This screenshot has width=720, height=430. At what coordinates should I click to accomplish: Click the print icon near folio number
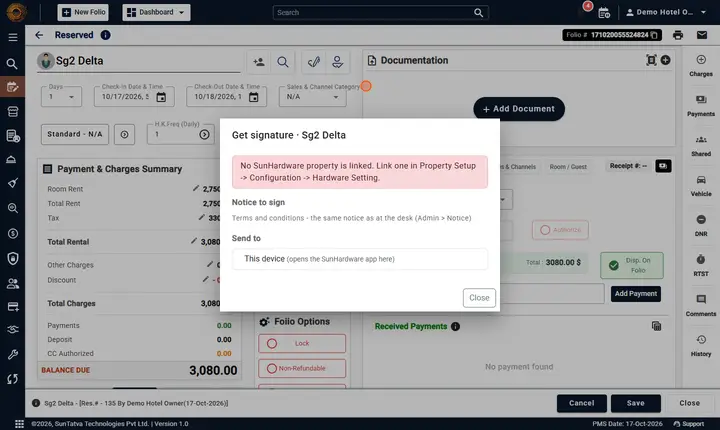coord(678,35)
